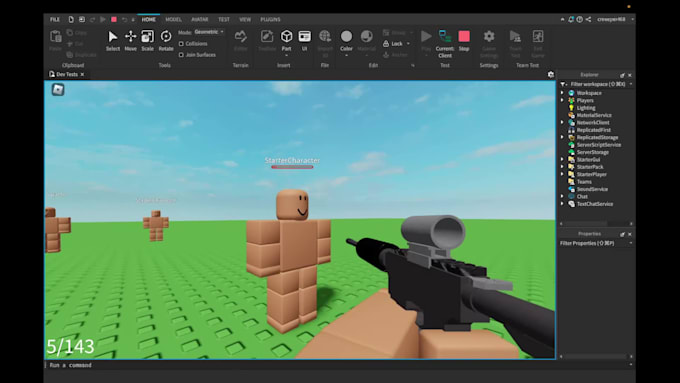The height and width of the screenshot is (383, 680).
Task: Select ServerScriptService in Explorer
Action: [x=598, y=145]
